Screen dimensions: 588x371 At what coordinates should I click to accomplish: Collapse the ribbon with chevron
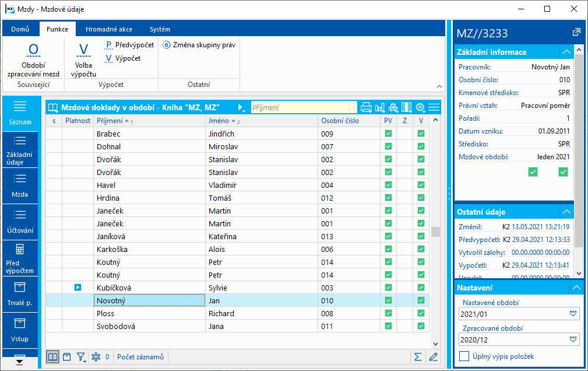[439, 86]
